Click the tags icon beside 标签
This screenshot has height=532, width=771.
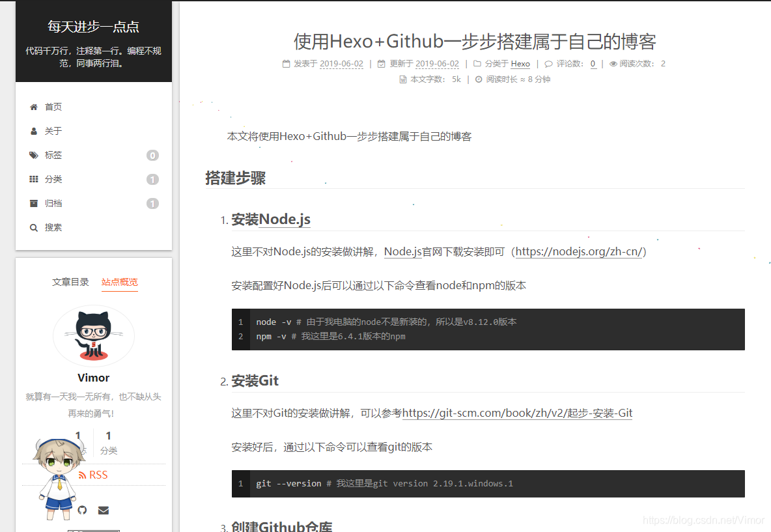click(33, 155)
